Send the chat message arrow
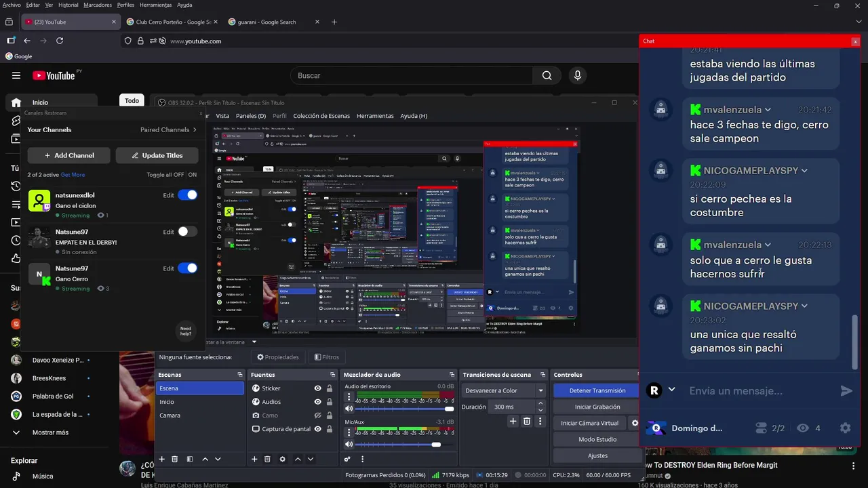This screenshot has width=868, height=488. pos(846,390)
